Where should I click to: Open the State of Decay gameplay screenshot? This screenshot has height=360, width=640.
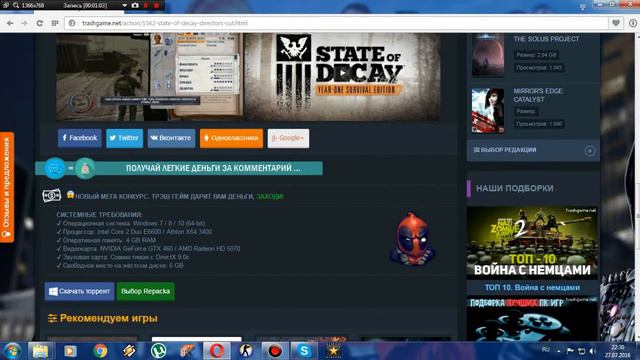click(149, 77)
